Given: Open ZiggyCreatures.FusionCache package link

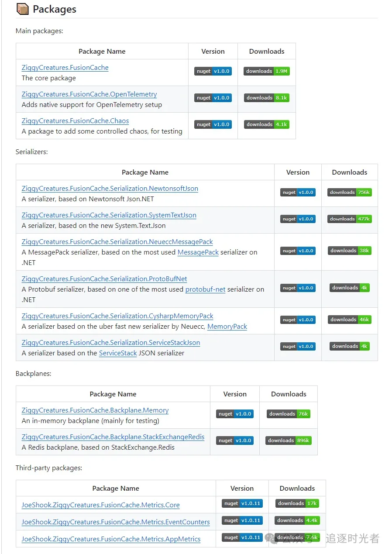Looking at the screenshot, I should [x=65, y=68].
